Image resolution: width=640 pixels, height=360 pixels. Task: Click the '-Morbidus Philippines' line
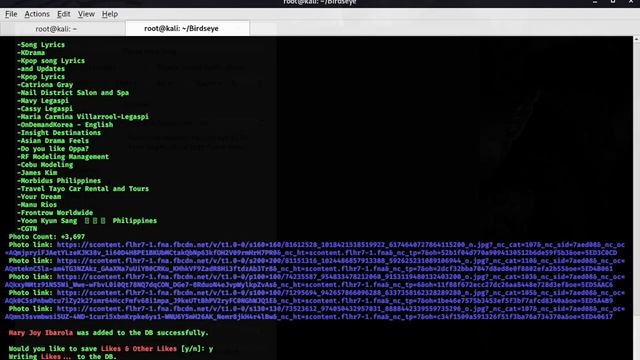click(59, 181)
